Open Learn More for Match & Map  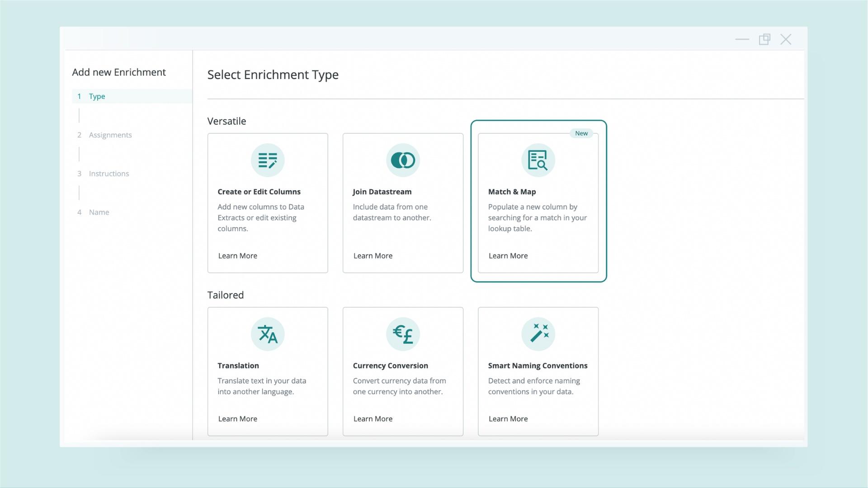coord(508,256)
